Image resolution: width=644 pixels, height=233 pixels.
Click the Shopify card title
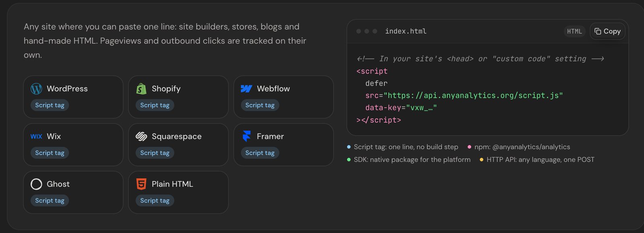pos(166,89)
